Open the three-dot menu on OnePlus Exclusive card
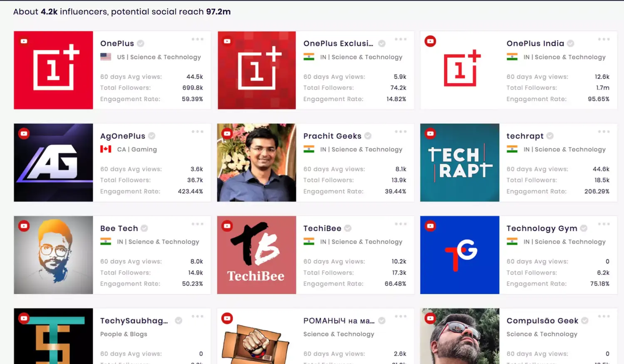 (x=401, y=39)
